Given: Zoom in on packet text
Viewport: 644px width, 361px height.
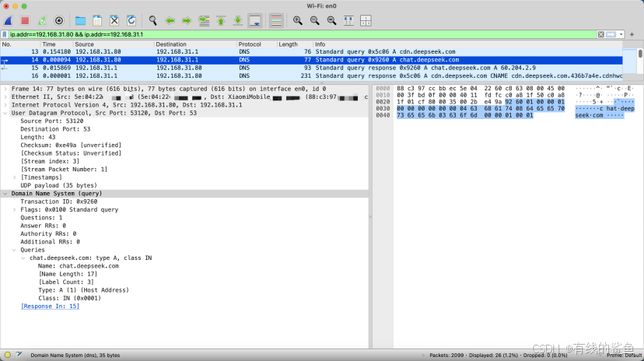Looking at the screenshot, I should 298,20.
